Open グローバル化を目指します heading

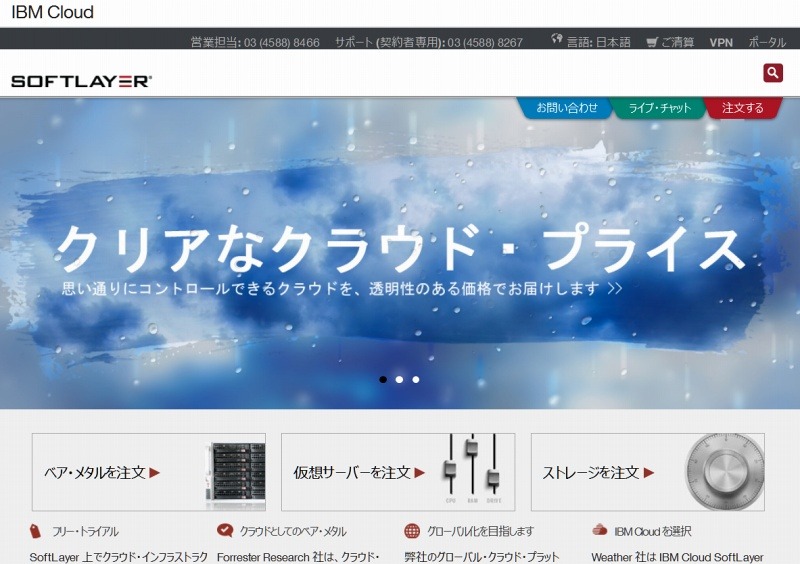point(480,531)
